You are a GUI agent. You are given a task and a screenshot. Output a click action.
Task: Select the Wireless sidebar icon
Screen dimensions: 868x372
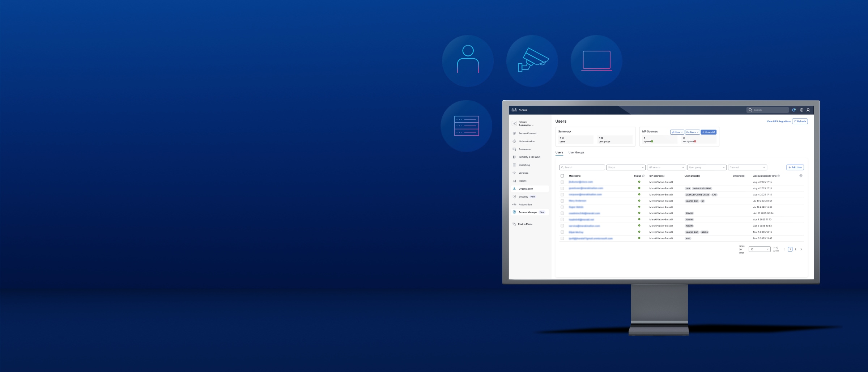click(x=514, y=173)
